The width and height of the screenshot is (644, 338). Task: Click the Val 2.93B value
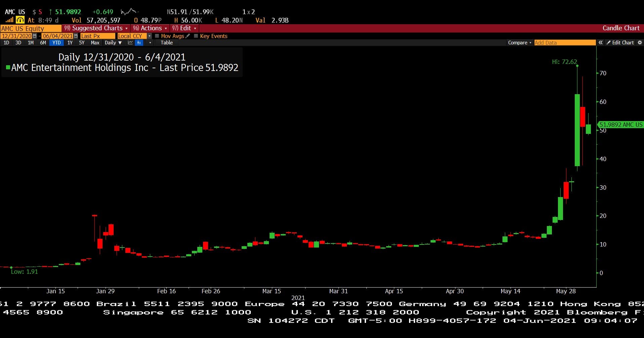click(x=272, y=21)
